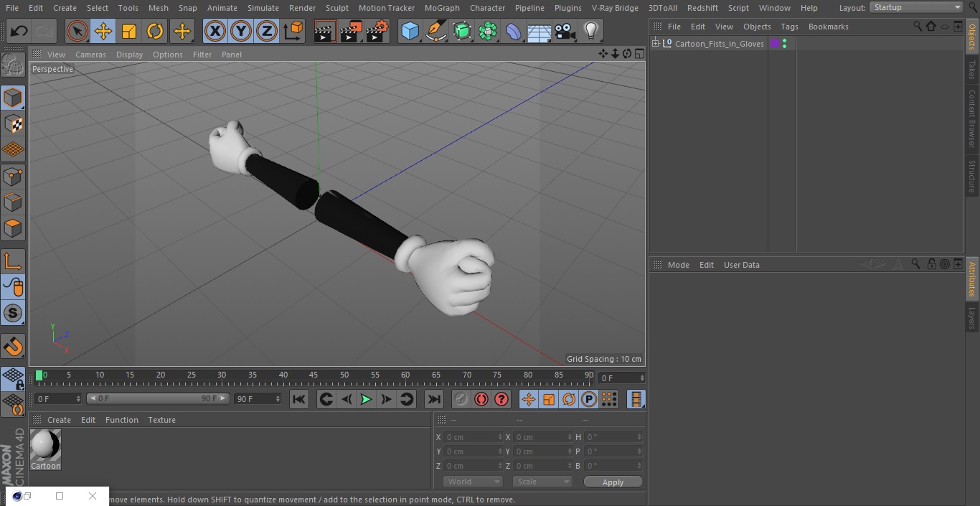
Task: Open the viewport Filter menu
Action: pos(202,55)
